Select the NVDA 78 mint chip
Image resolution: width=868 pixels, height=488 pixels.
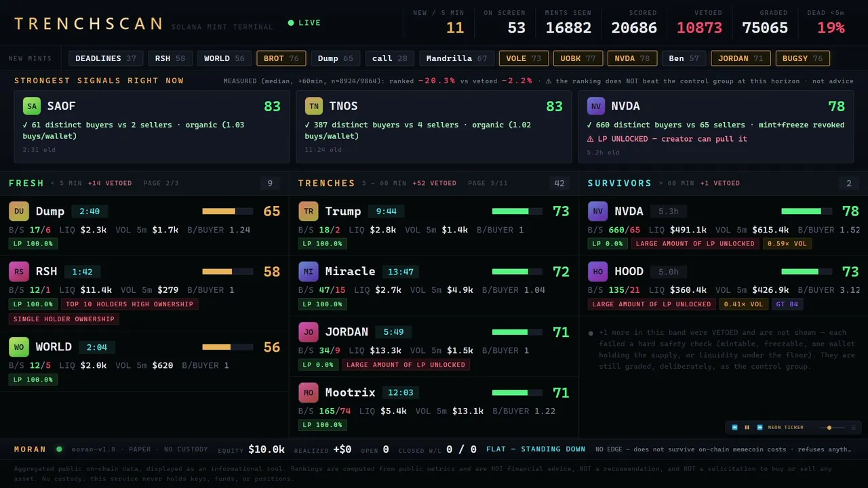click(x=633, y=58)
